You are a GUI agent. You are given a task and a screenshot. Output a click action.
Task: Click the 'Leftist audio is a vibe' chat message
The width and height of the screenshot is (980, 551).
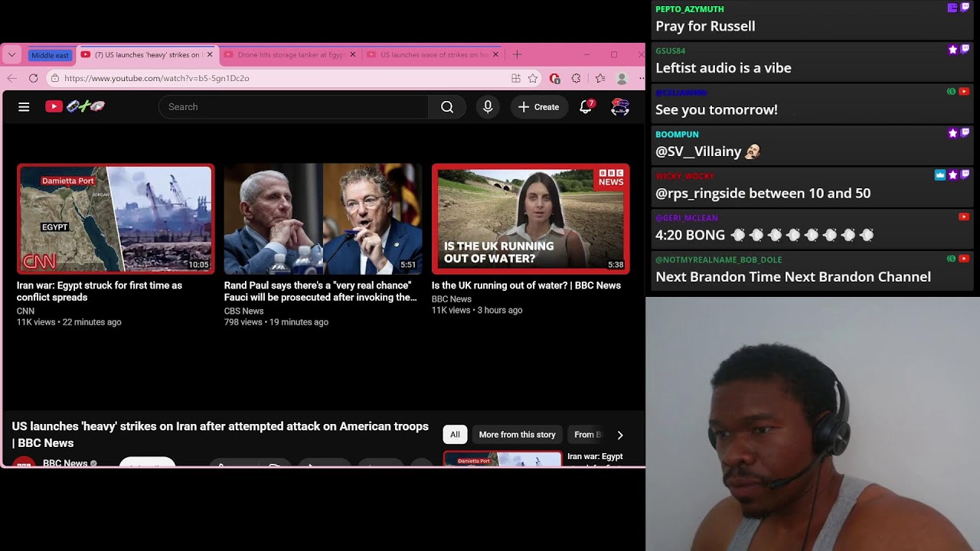click(724, 68)
